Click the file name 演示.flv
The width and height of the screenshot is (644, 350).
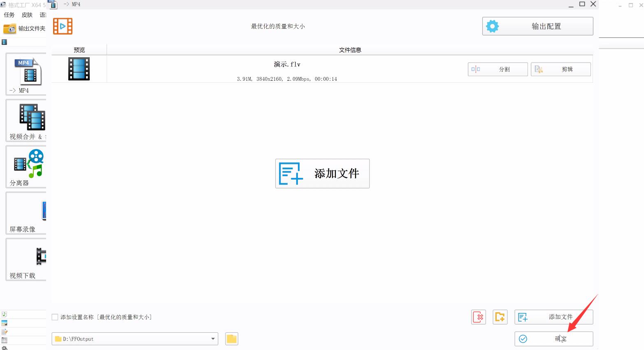pos(287,64)
